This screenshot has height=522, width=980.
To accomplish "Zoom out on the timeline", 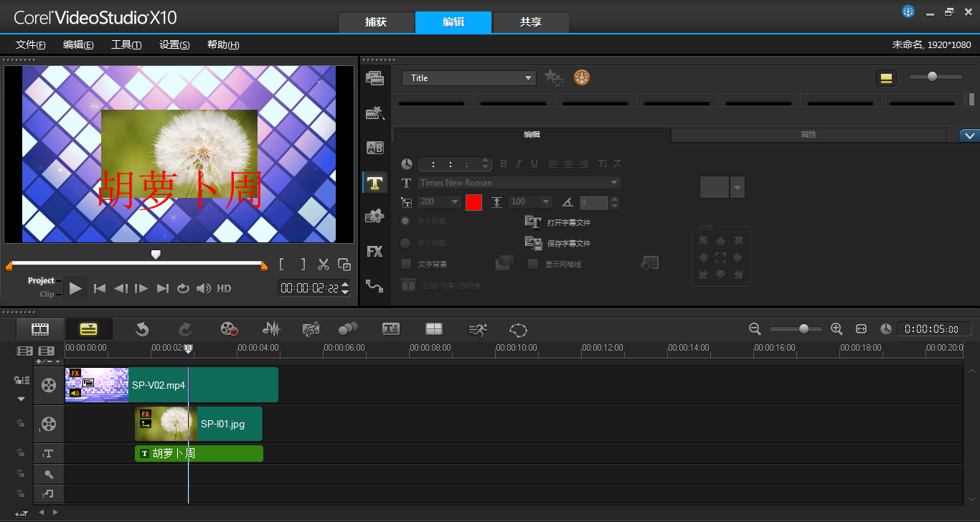I will [755, 328].
